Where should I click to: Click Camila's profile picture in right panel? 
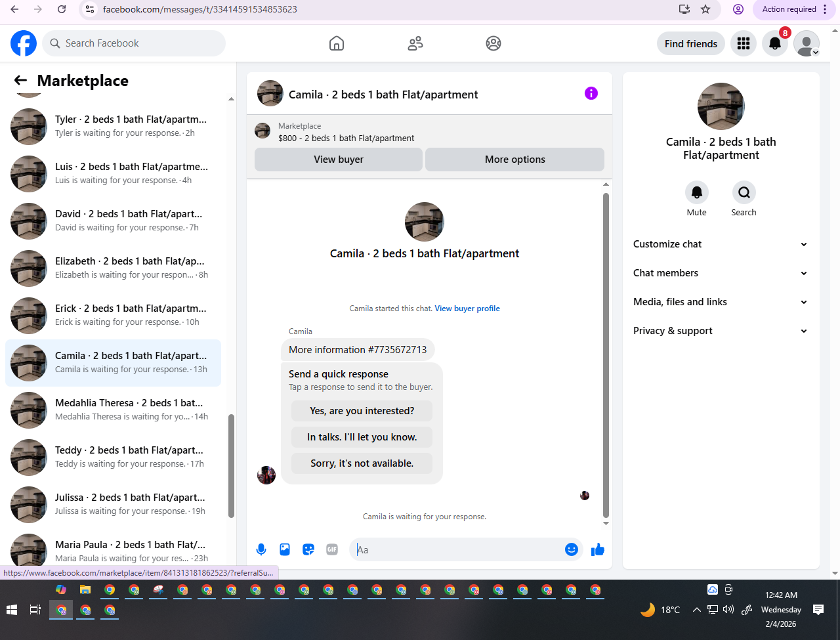(721, 106)
